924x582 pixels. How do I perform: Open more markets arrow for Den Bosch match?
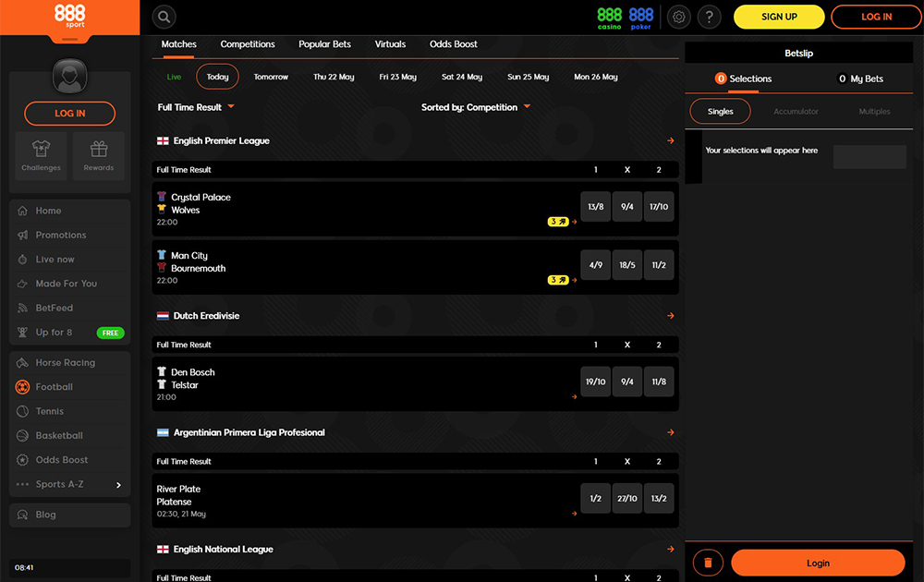click(x=575, y=397)
